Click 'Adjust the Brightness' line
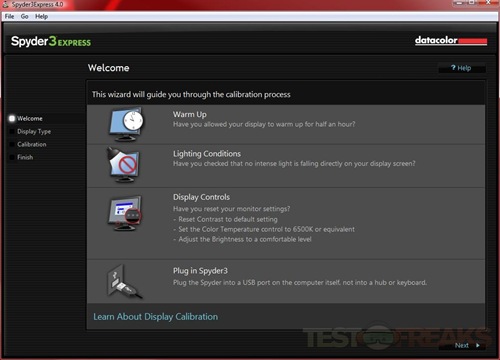The image size is (500, 360). [245, 239]
